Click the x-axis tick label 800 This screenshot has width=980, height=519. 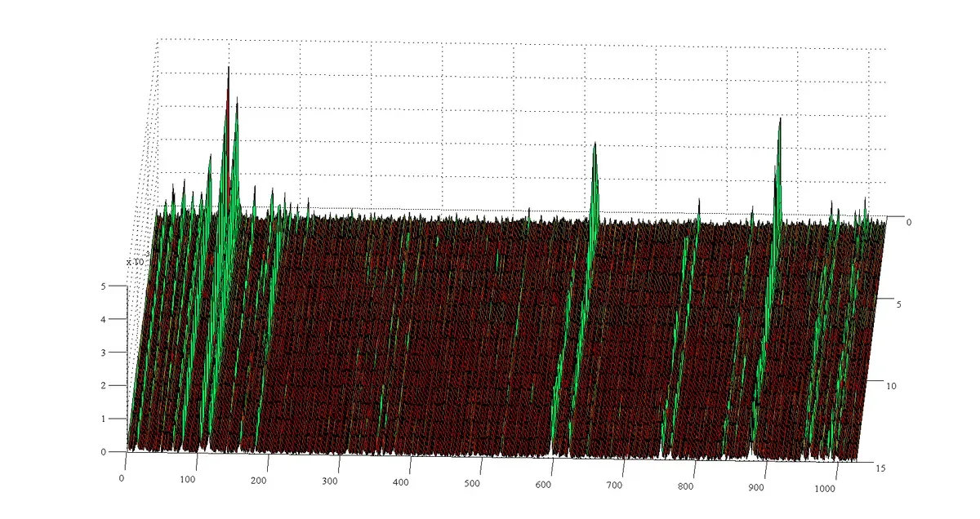685,487
